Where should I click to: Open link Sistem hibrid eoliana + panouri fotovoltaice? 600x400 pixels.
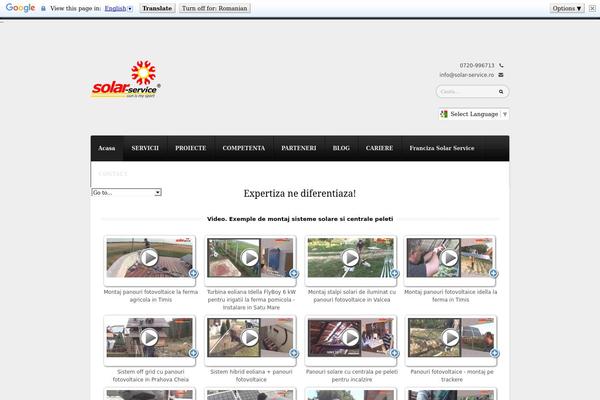click(x=251, y=376)
